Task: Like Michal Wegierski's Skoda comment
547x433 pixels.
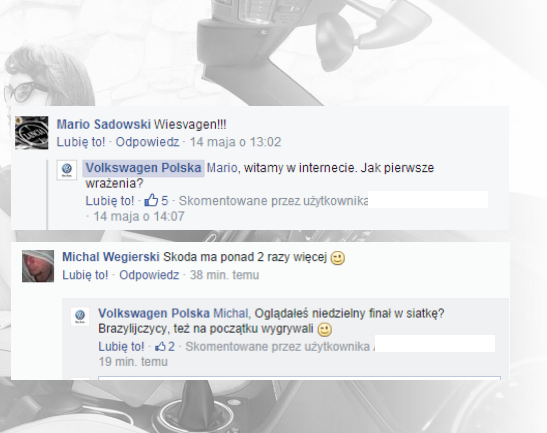Action: [85, 275]
